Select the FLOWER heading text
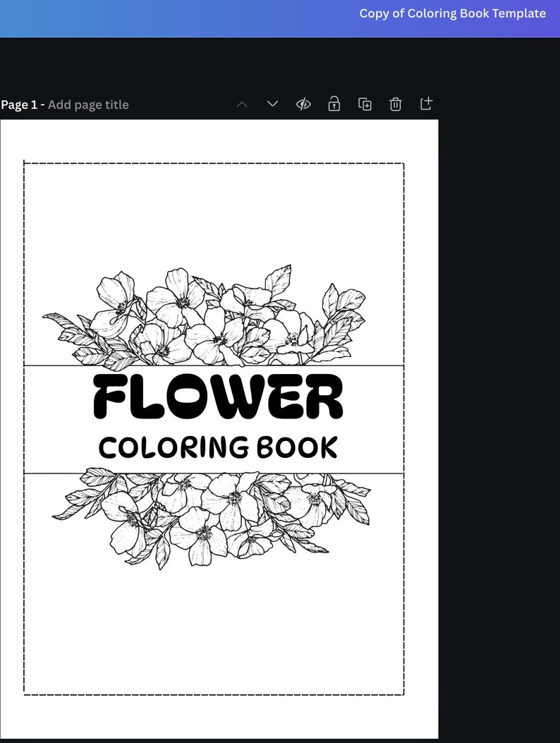560x743 pixels. [x=218, y=396]
